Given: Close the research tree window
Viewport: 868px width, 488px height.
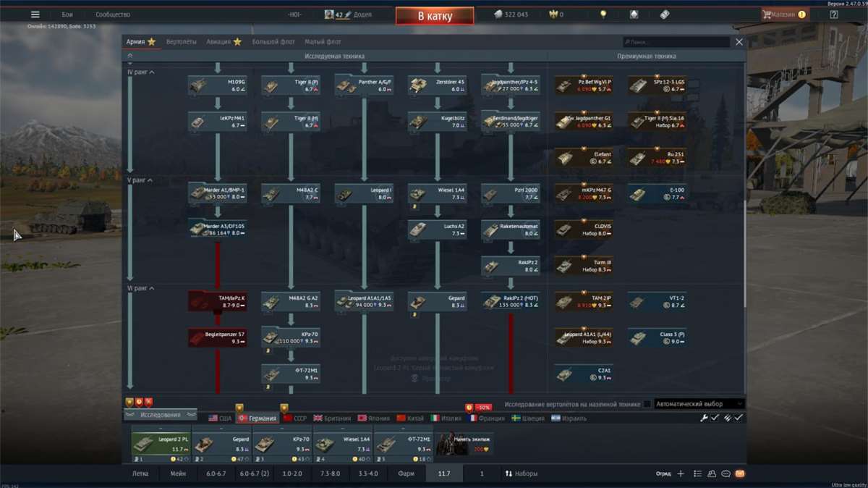Looking at the screenshot, I should (739, 42).
